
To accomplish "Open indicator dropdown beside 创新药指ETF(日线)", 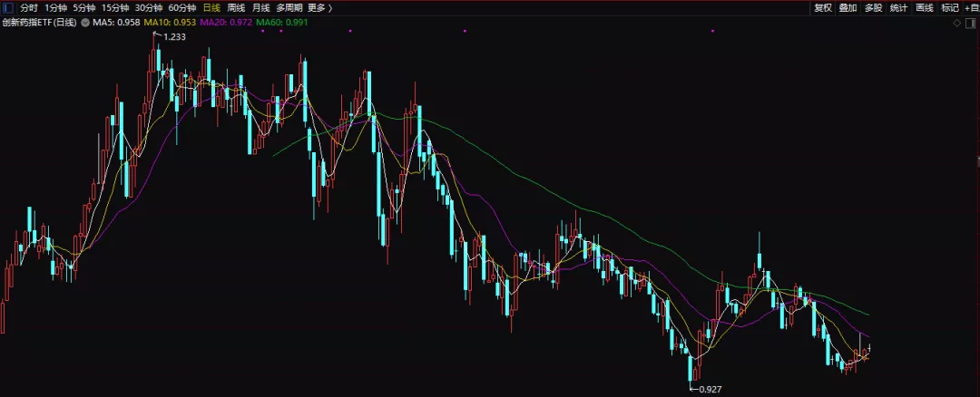I will [85, 23].
